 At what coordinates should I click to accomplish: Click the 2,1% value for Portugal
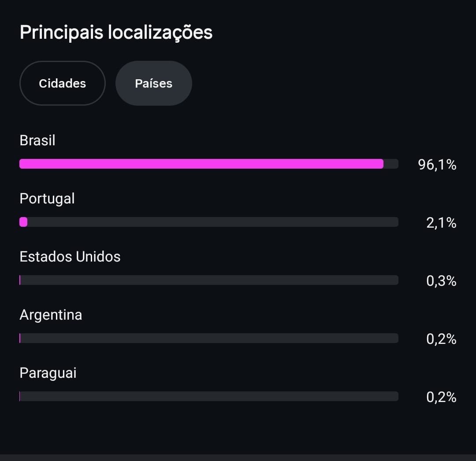coord(441,223)
